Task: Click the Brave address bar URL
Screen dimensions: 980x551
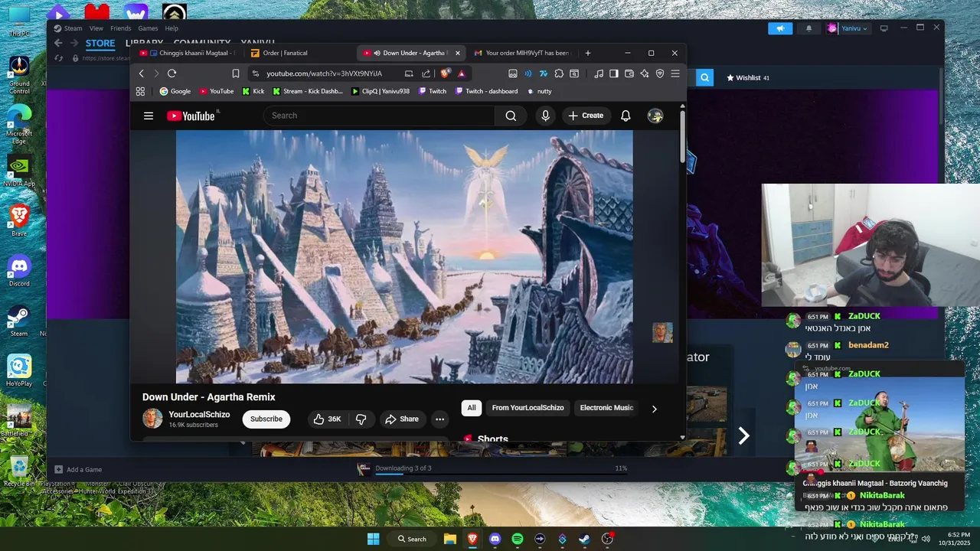Action: click(x=324, y=73)
